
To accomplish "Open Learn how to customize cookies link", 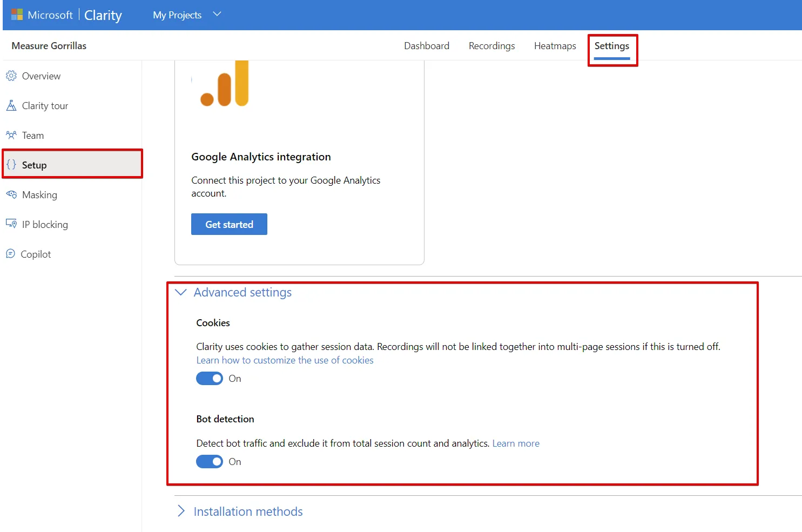I will [x=285, y=360].
